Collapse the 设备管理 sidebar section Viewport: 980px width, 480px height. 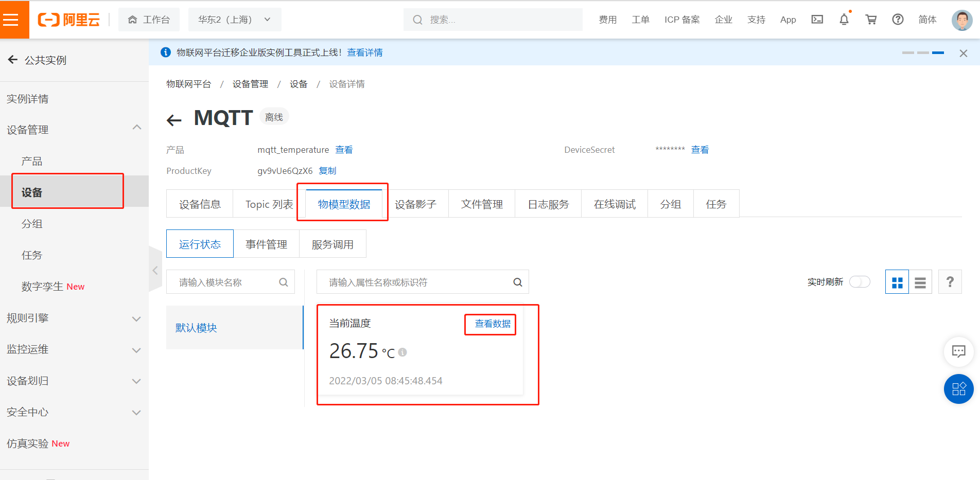tap(136, 127)
